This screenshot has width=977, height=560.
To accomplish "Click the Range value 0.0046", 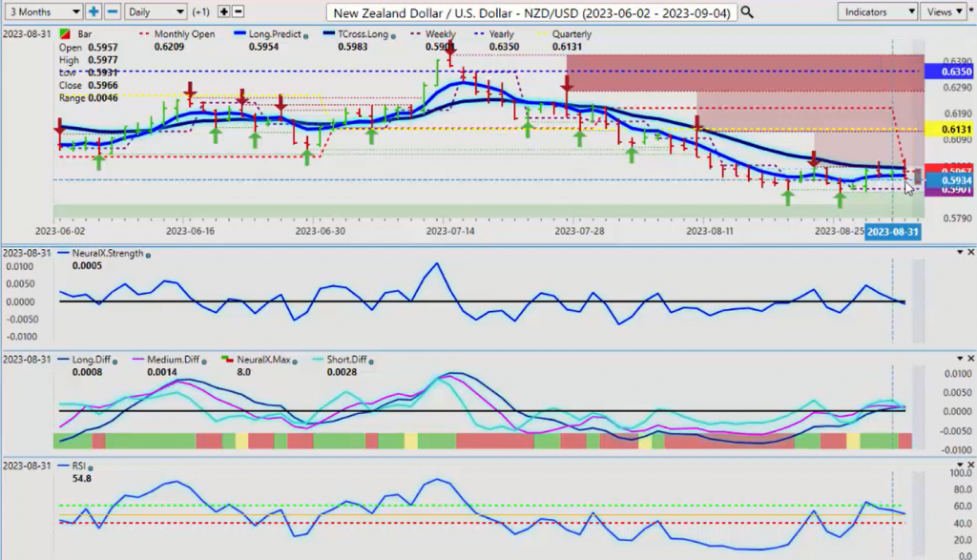I will 103,98.
